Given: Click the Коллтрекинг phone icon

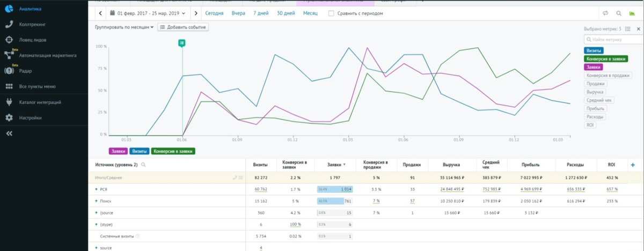Looking at the screenshot, I should coord(9,24).
